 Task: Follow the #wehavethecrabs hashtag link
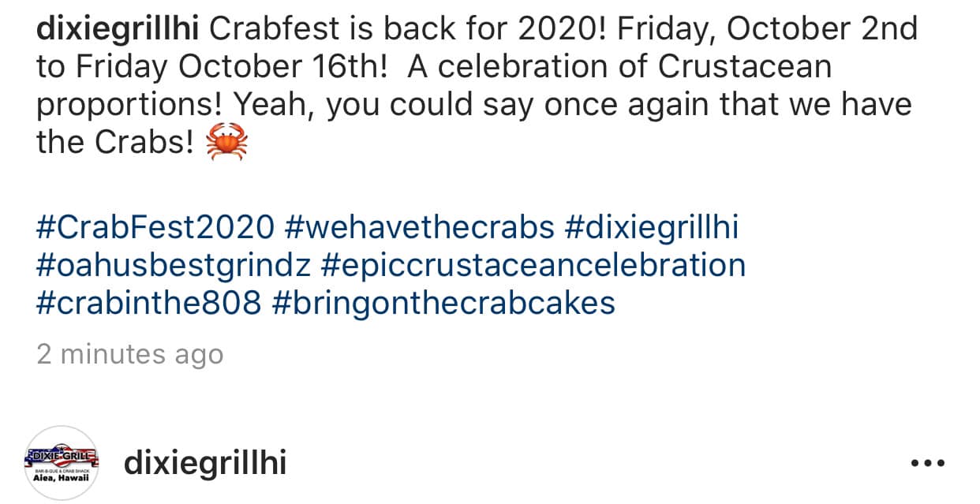418,227
